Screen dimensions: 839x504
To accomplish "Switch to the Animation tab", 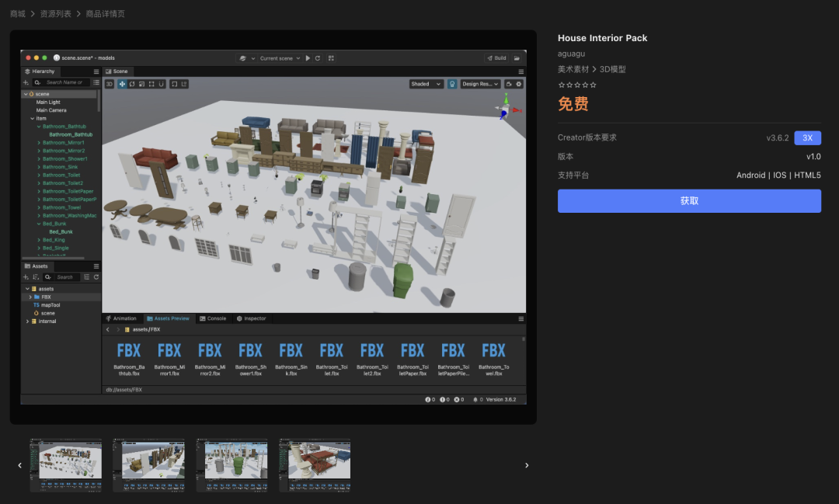I will (121, 318).
